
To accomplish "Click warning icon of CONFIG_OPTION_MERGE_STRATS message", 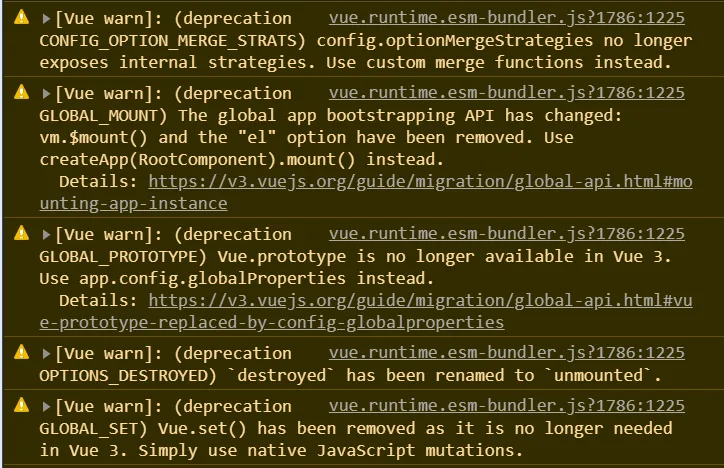I will tap(21, 18).
